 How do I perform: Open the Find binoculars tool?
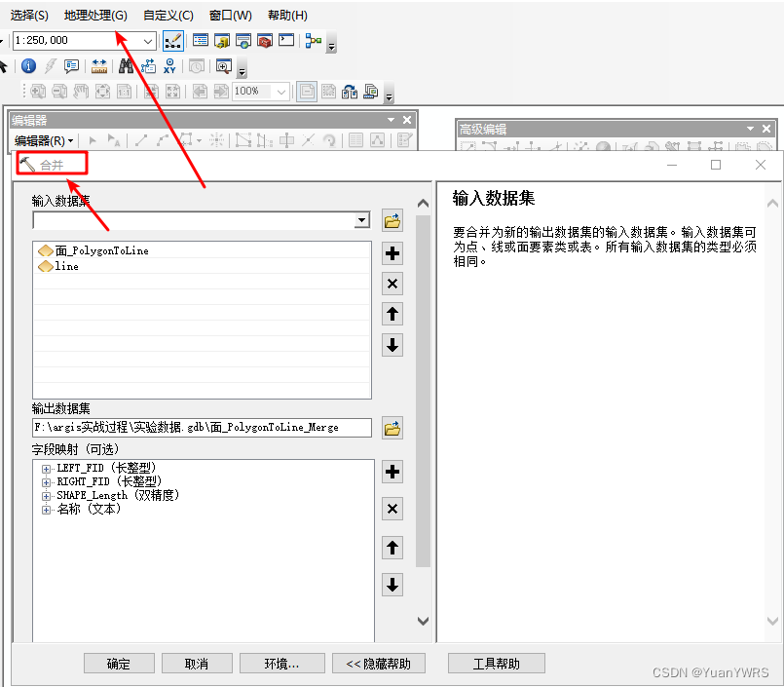pos(126,66)
